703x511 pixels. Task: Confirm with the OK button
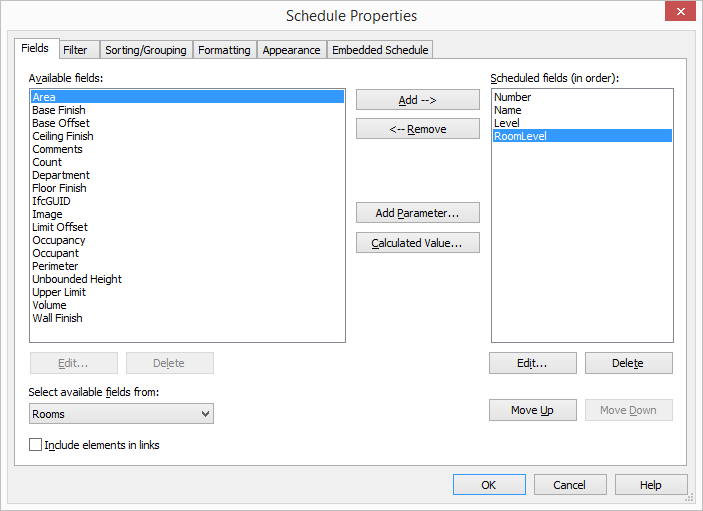click(489, 485)
